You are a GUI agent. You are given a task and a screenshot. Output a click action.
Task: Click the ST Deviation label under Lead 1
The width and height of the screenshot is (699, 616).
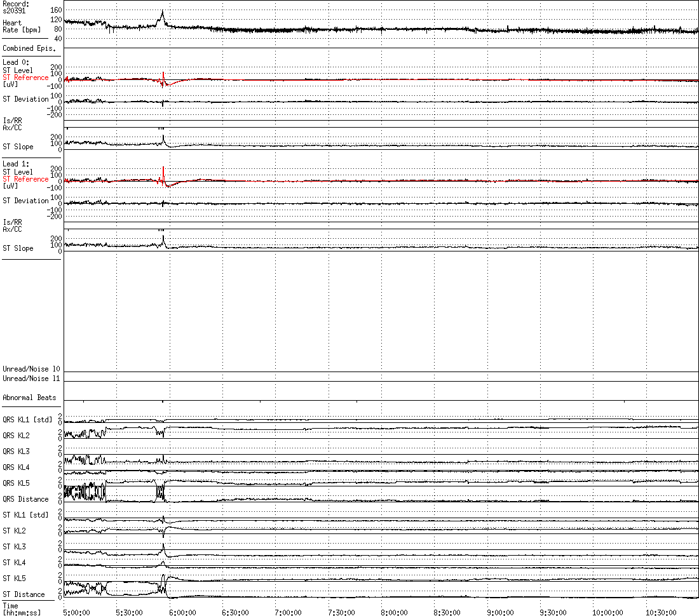pos(25,201)
